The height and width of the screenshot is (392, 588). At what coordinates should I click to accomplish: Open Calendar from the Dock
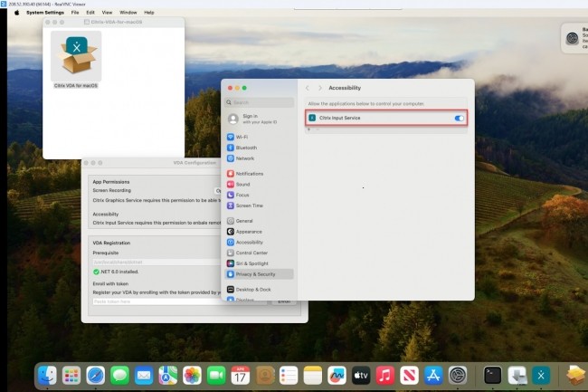pyautogui.click(x=241, y=375)
